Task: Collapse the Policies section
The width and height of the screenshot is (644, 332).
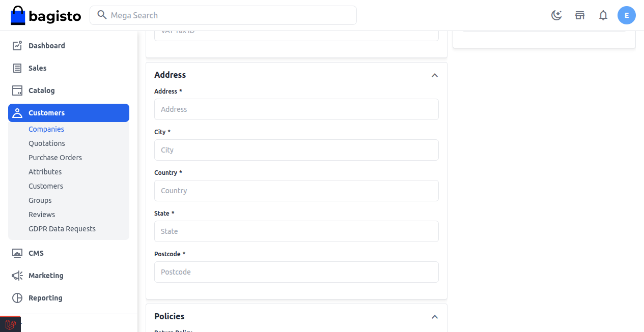Action: (x=435, y=316)
